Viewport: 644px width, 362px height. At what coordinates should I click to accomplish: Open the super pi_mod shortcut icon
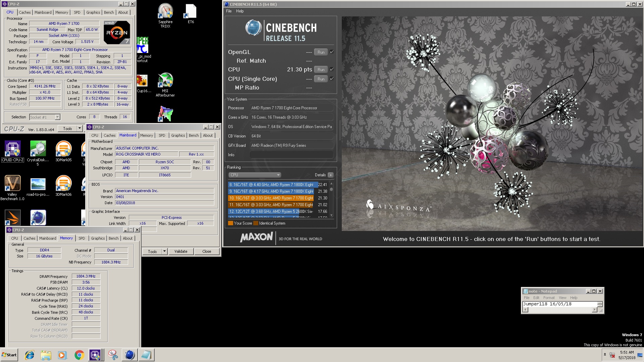tap(143, 50)
